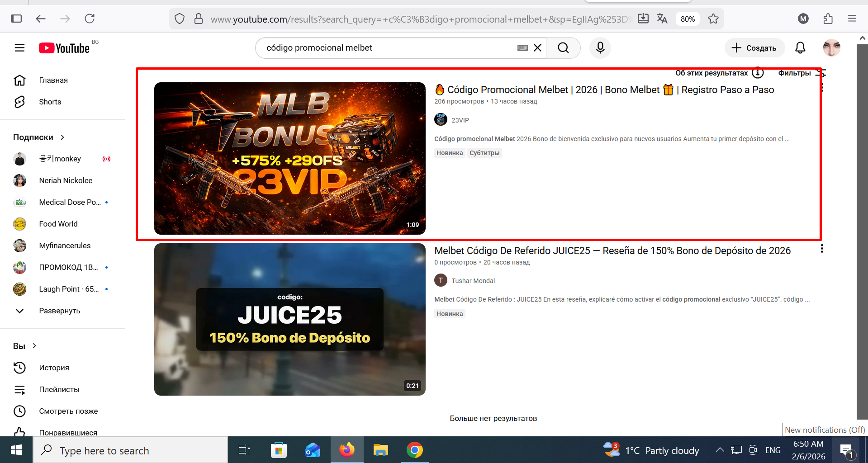This screenshot has height=463, width=868.
Task: Open the Firefox application menu
Action: click(852, 19)
